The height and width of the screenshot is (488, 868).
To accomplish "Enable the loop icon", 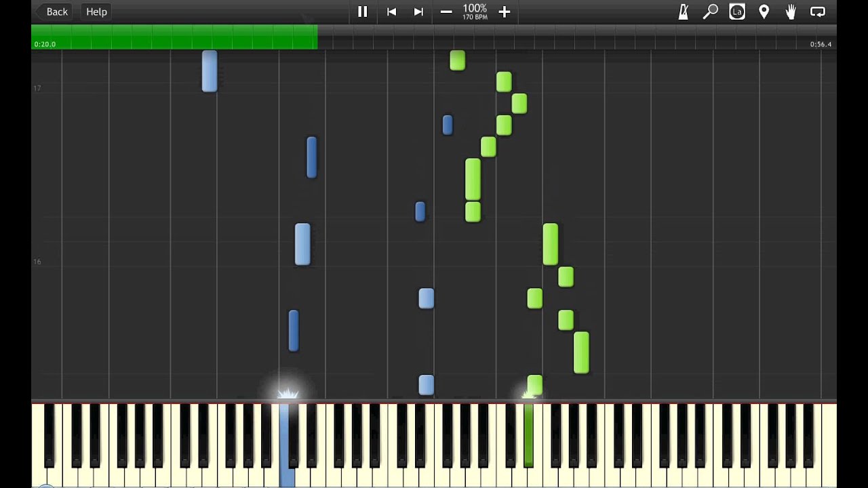I will pyautogui.click(x=818, y=12).
